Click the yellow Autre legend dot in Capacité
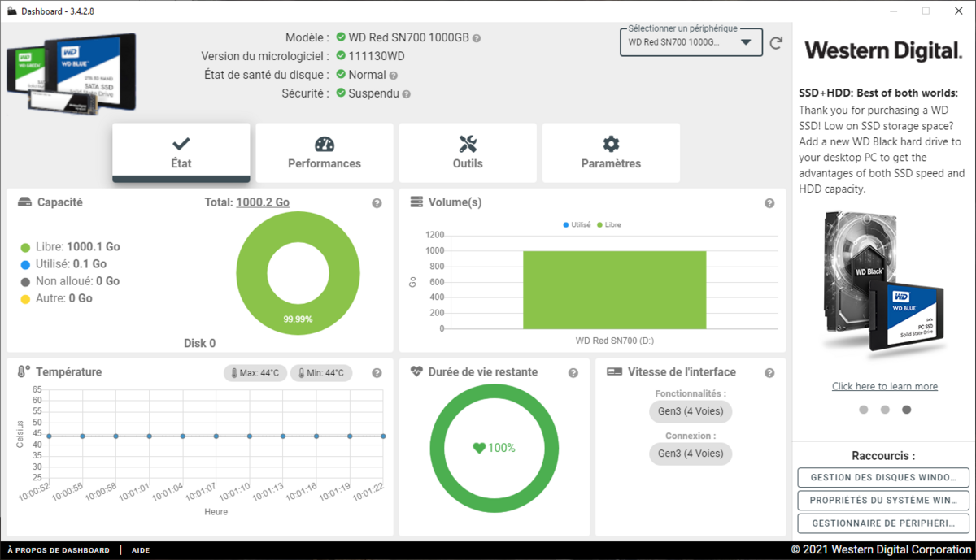Image resolution: width=976 pixels, height=560 pixels. (x=25, y=298)
